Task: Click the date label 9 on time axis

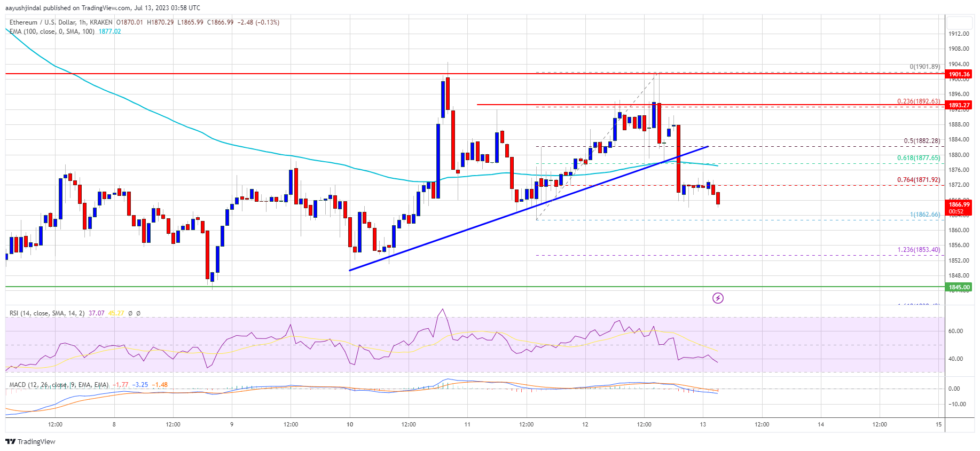Action: point(232,425)
